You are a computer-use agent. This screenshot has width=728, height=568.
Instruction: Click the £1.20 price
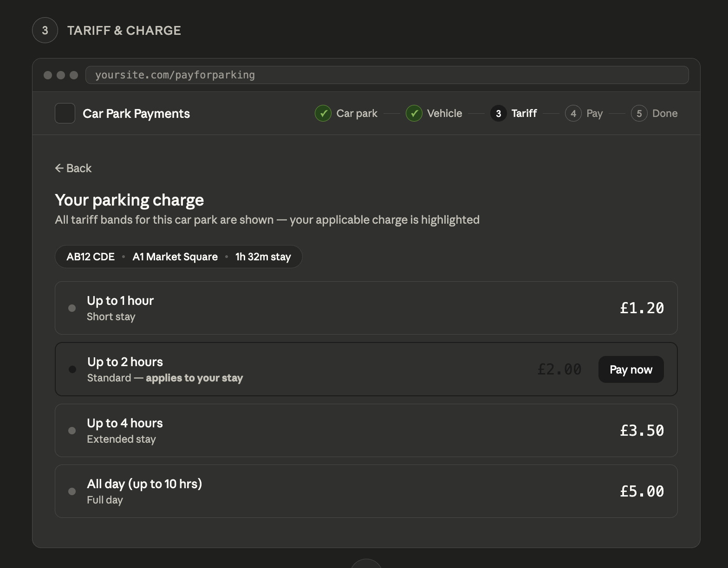tap(642, 308)
